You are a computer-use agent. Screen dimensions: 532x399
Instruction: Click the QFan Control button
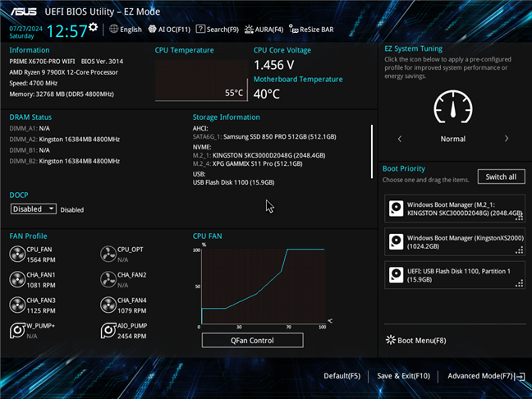[x=252, y=341]
